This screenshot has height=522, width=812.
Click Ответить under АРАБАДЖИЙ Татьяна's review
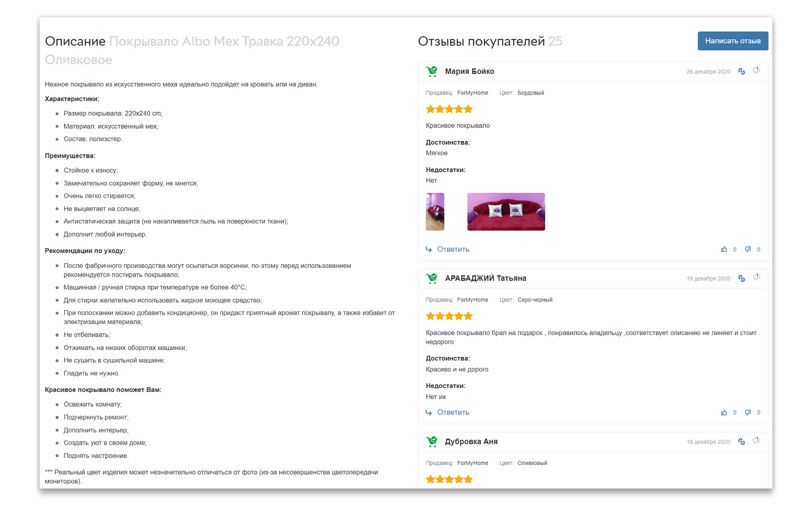(x=453, y=412)
